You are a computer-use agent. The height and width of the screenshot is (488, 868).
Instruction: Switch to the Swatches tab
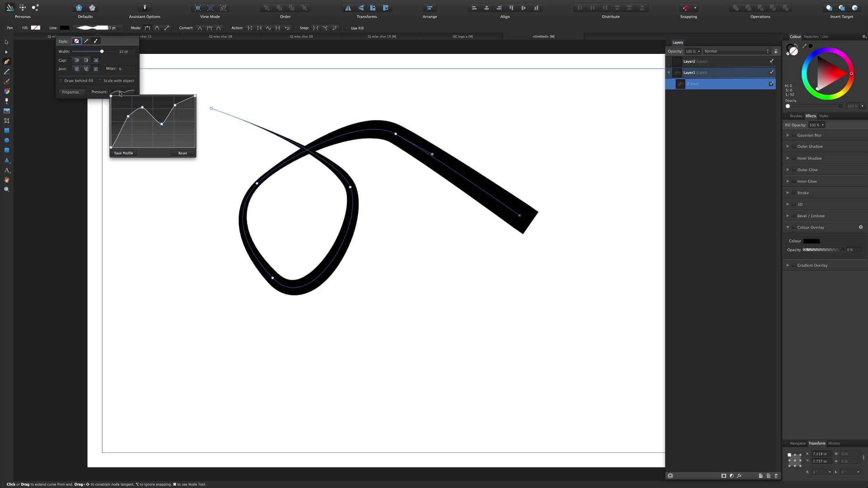[x=811, y=37]
